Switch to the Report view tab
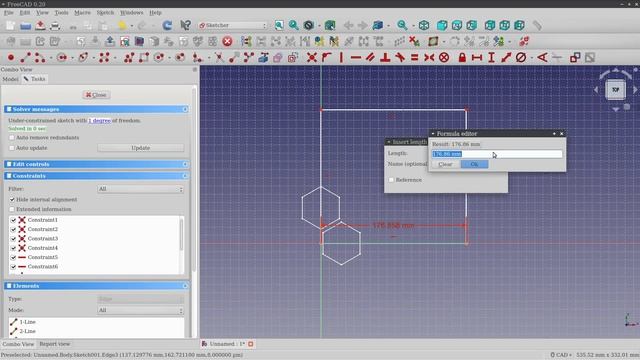The width and height of the screenshot is (640, 360). (x=55, y=344)
